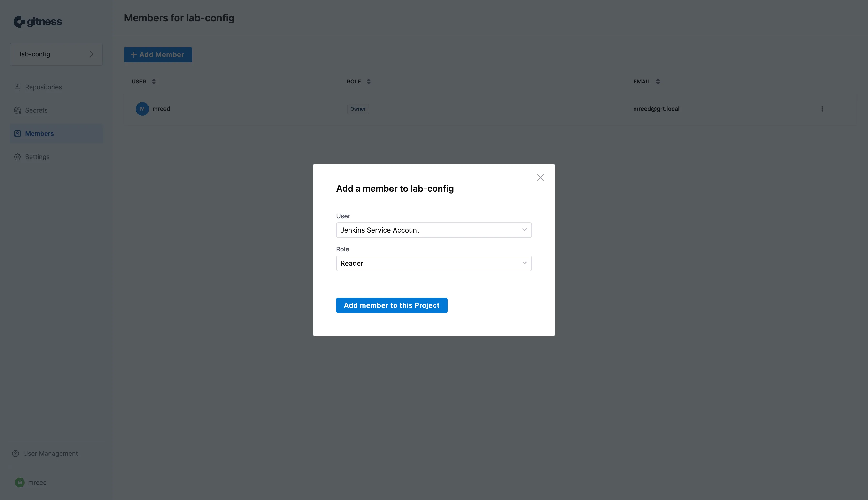Click the User Management icon
This screenshot has height=500, width=868.
15,453
